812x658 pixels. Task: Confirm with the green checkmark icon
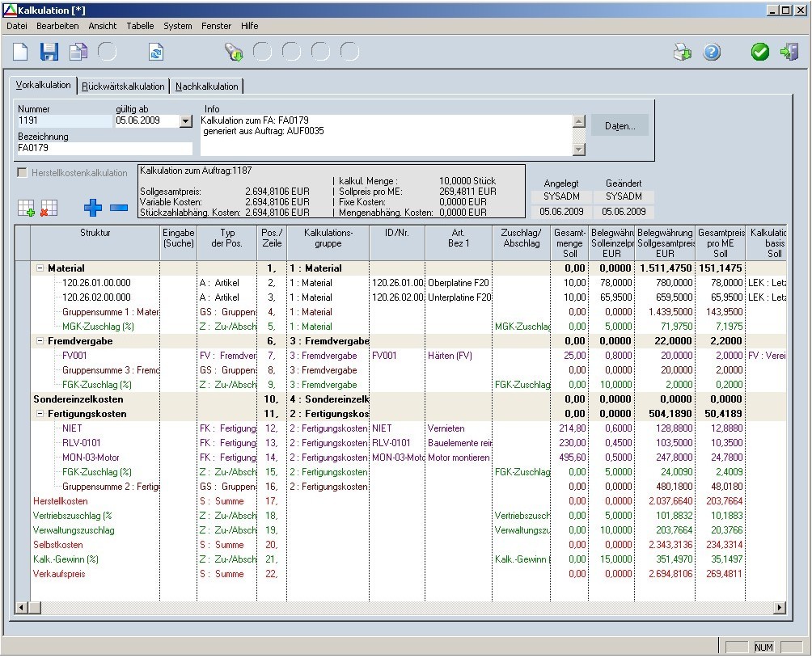760,53
